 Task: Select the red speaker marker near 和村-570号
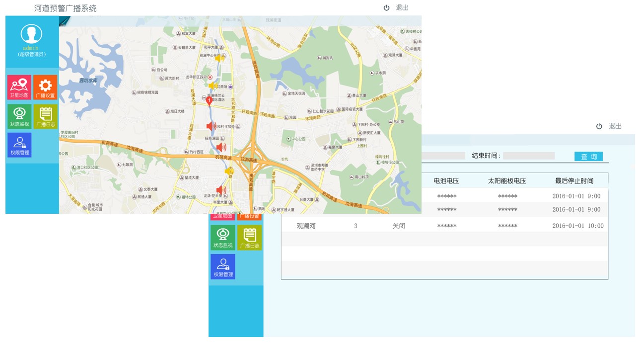[211, 126]
